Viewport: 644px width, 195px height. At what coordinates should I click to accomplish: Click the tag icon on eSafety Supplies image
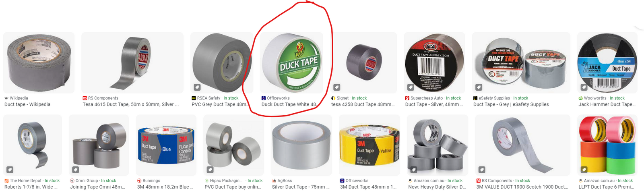479,87
